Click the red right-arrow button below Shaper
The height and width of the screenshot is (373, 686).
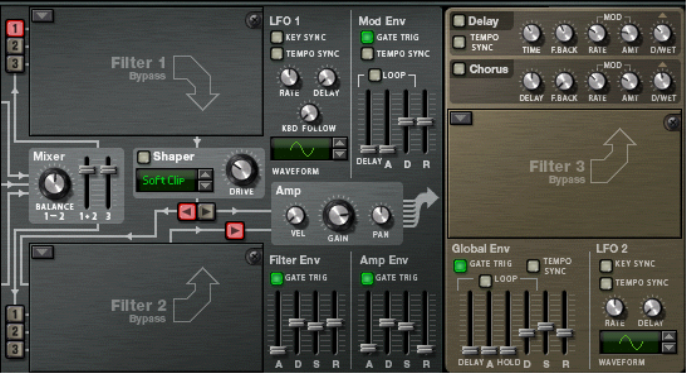point(235,230)
